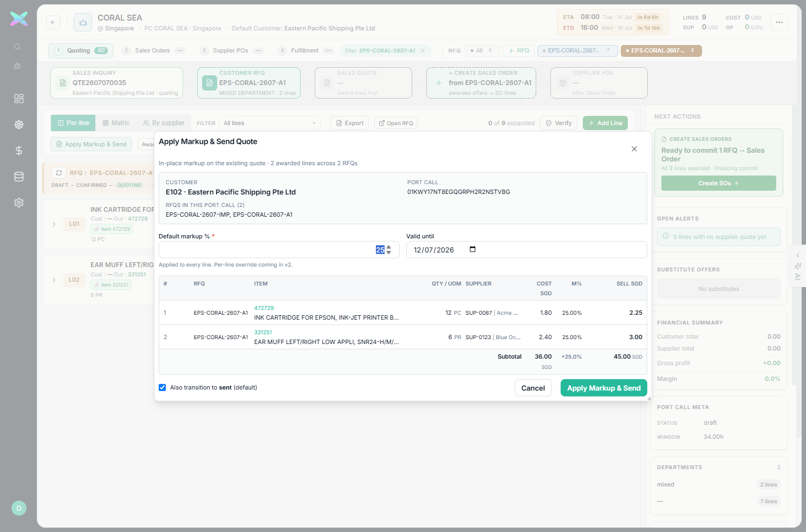This screenshot has width=806, height=532.
Task: Select the All RFQ filter chip
Action: tap(482, 51)
